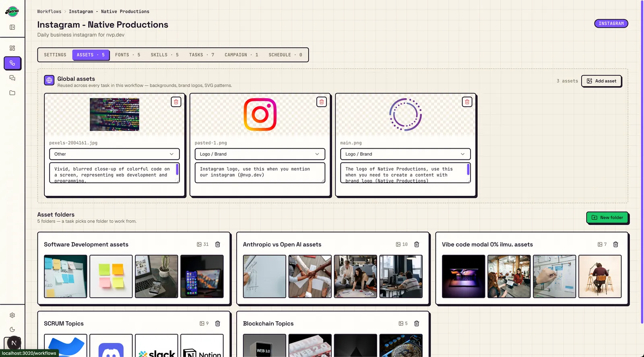The height and width of the screenshot is (357, 644).
Task: Open the Notion logo thumbnail
Action: pyautogui.click(x=202, y=346)
